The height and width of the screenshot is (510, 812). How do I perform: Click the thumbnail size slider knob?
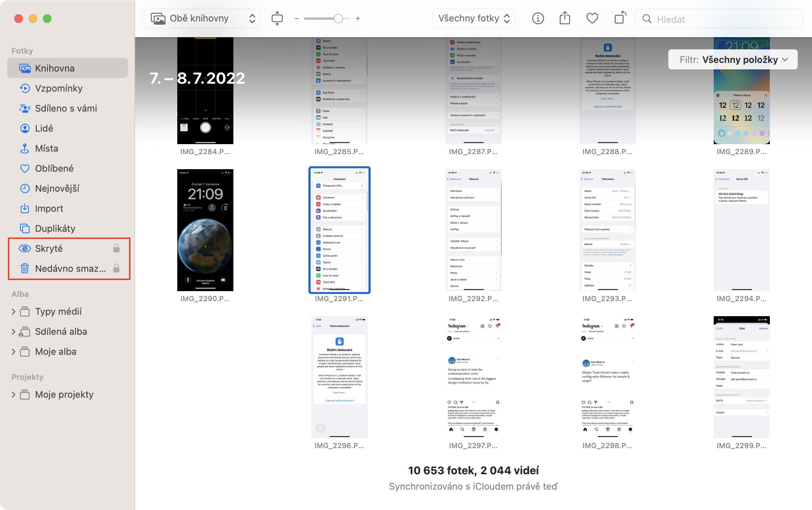coord(338,19)
